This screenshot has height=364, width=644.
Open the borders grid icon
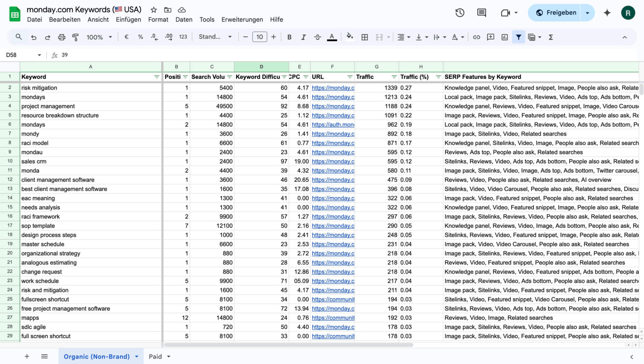point(365,37)
